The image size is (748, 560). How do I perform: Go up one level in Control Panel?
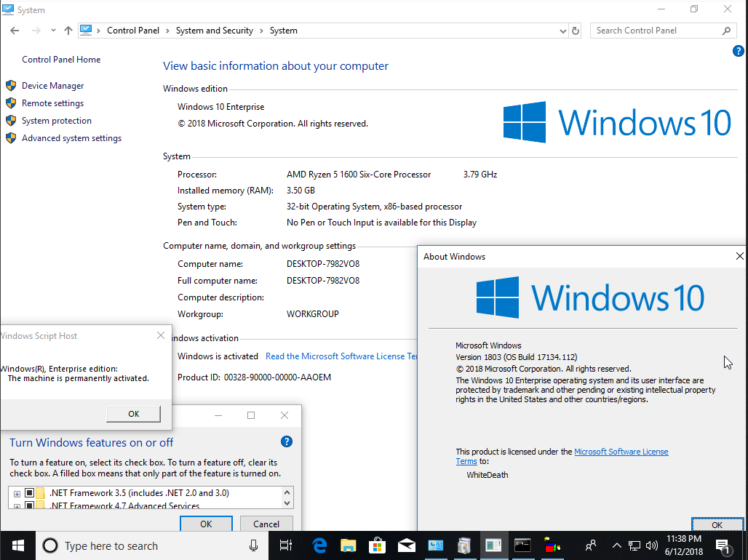[x=68, y=31]
